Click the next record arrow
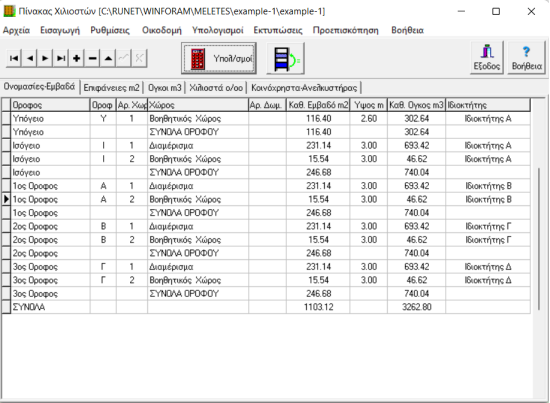This screenshot has width=550, height=403. pyautogui.click(x=45, y=58)
